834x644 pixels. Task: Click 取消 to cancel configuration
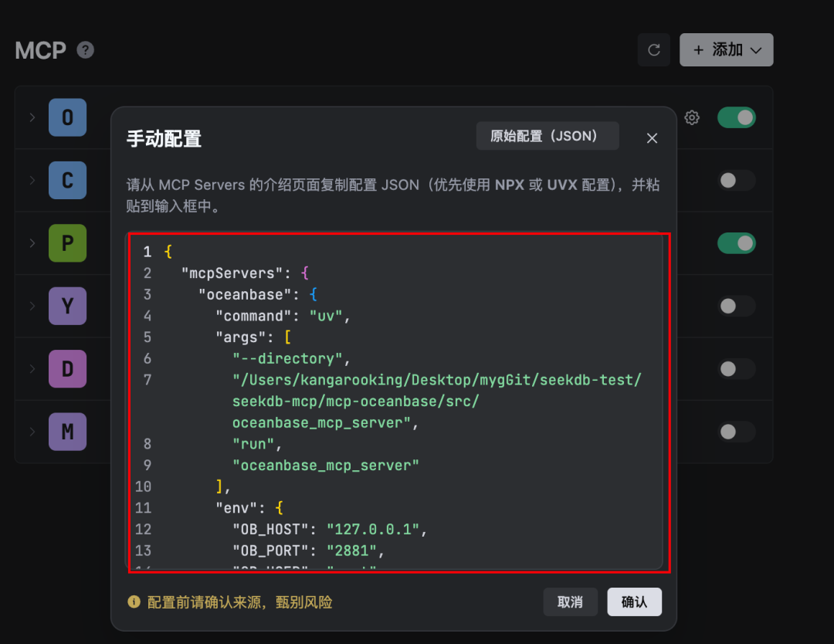tap(570, 602)
